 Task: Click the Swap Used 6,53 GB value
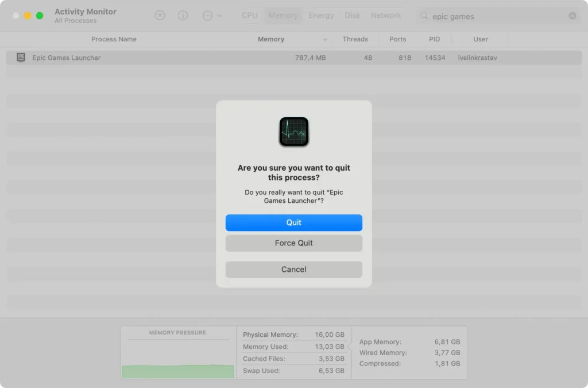tap(331, 370)
